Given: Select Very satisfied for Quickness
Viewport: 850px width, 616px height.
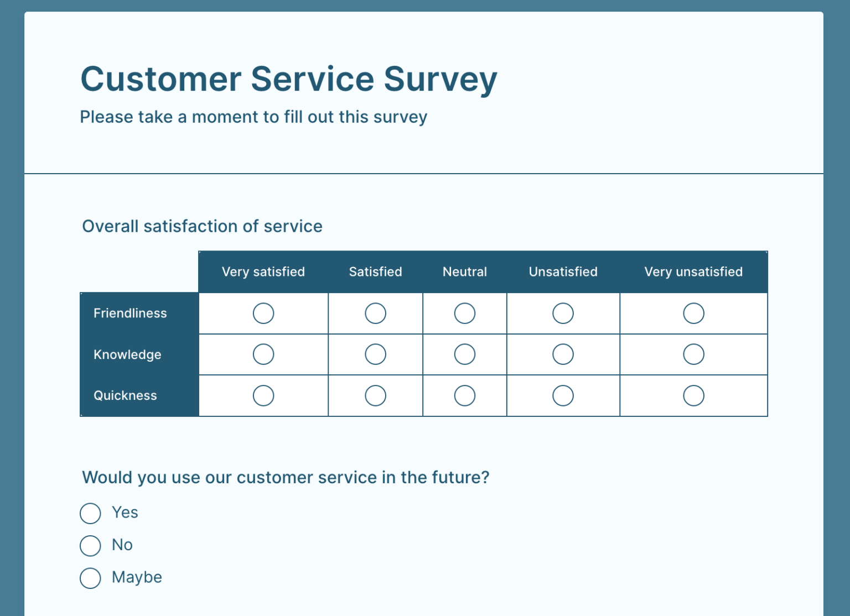Looking at the screenshot, I should coord(263,395).
